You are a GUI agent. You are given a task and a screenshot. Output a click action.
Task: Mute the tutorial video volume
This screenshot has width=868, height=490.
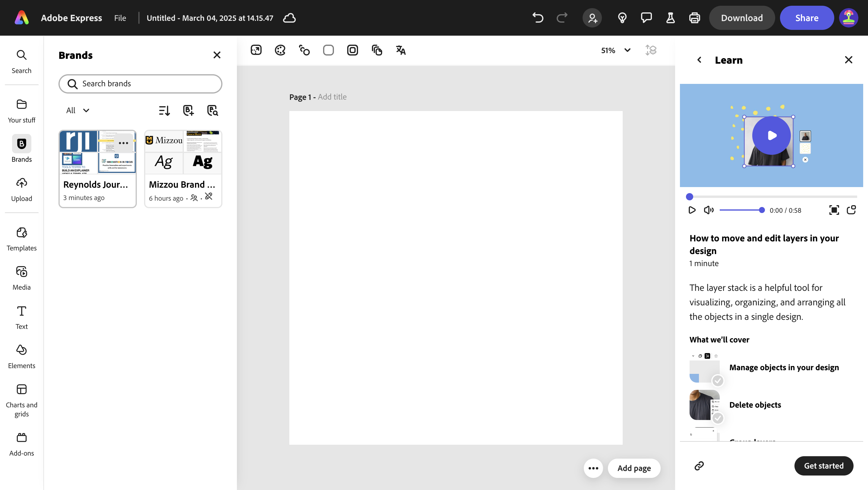point(709,210)
